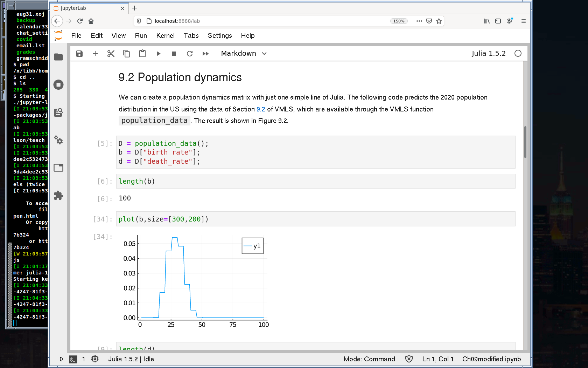588x368 pixels.
Task: Expand the page actions three-dot menu
Action: pyautogui.click(x=419, y=21)
